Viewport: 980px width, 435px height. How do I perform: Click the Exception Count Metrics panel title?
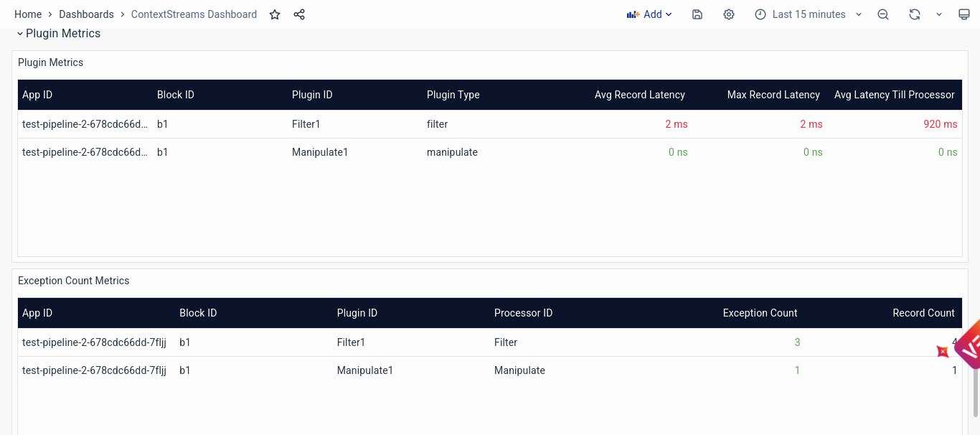pos(73,281)
